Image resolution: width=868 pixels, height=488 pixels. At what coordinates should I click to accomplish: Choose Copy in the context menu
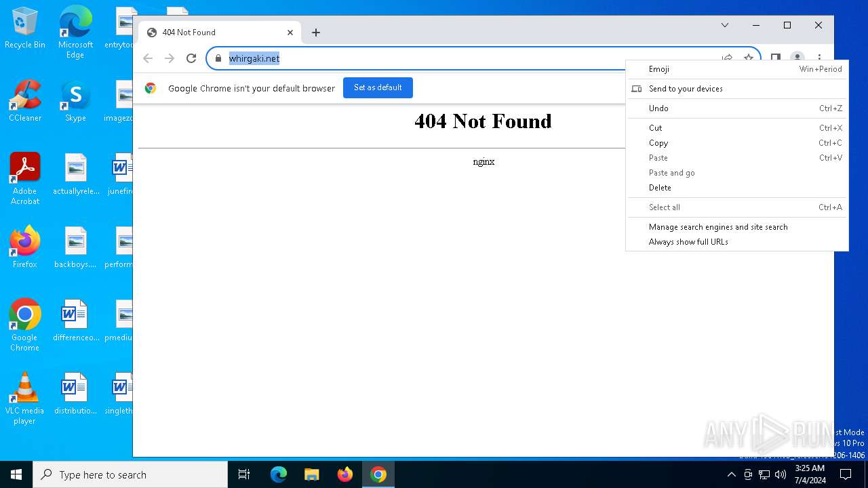(737, 143)
